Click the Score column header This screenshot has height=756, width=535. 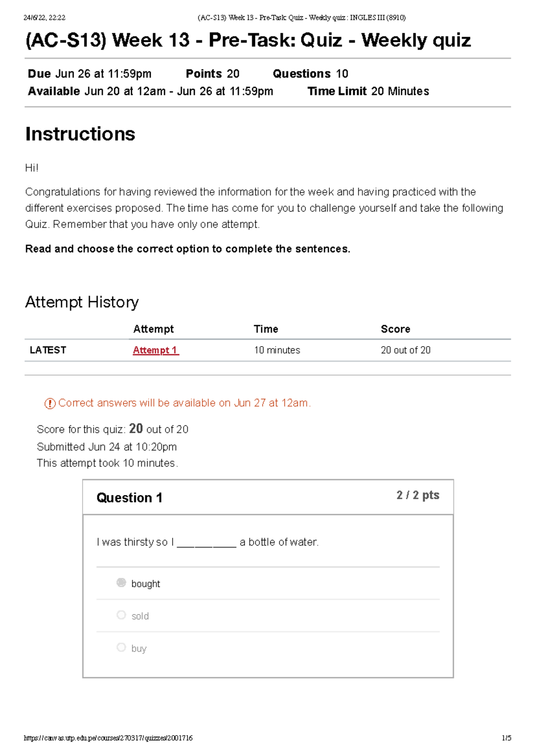tap(395, 329)
